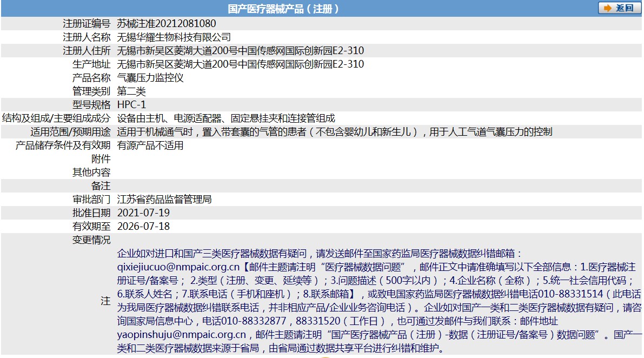This screenshot has width=644, height=358.
Task: Click the 产品名称 field label
Action: coord(91,78)
